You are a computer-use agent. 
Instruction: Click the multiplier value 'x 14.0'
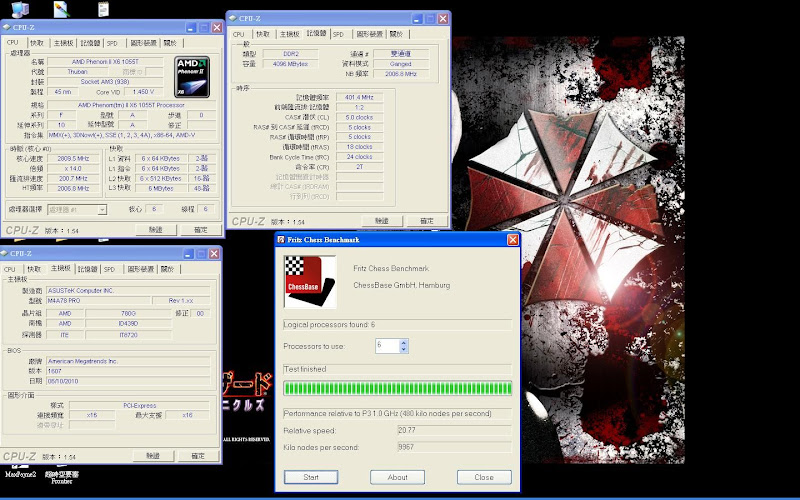pos(73,168)
